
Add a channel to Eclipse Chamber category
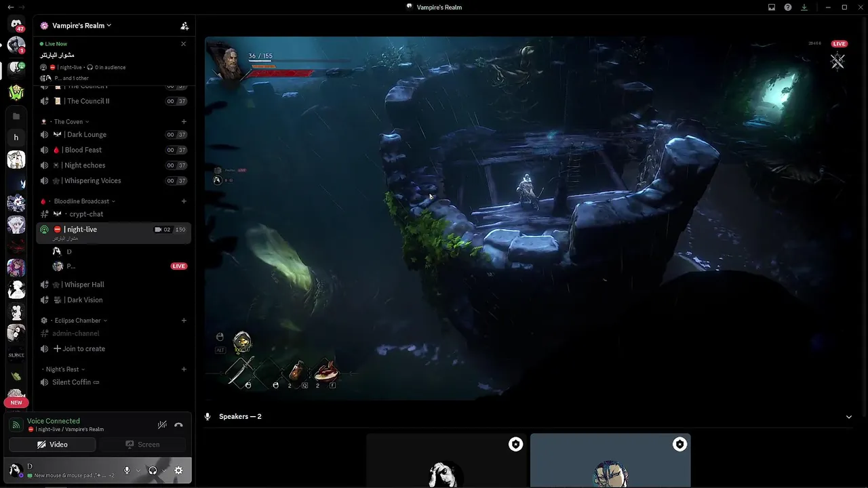click(x=184, y=321)
